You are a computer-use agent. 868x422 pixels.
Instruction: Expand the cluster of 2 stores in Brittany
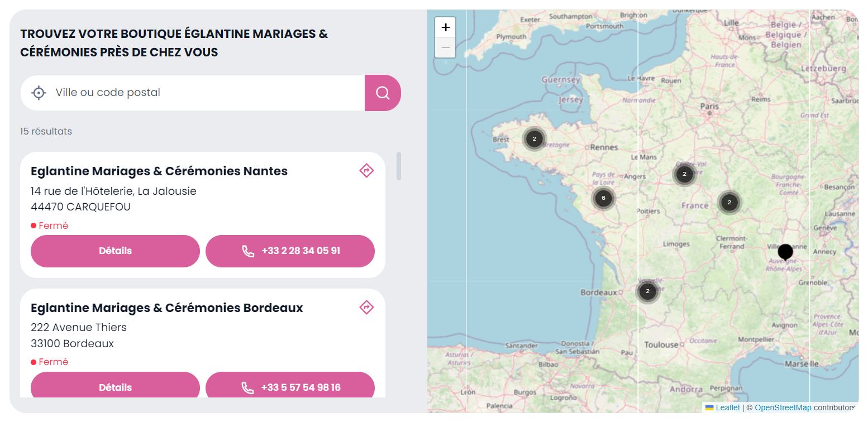(x=535, y=137)
